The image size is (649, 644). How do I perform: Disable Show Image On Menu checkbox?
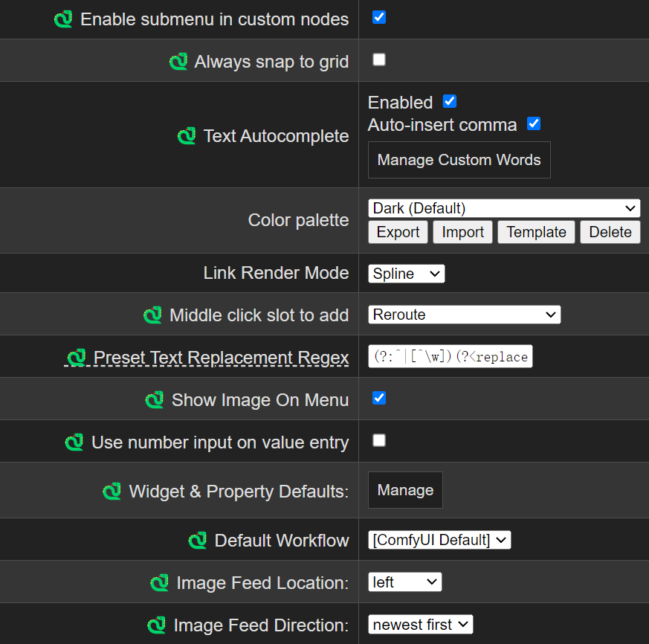pos(379,398)
